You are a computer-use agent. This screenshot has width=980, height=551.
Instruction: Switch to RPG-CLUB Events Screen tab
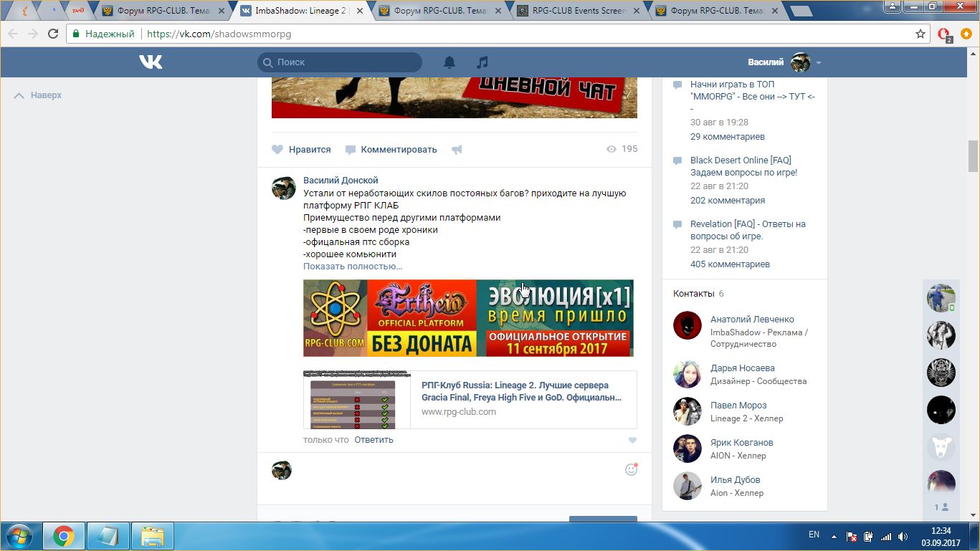click(x=577, y=11)
